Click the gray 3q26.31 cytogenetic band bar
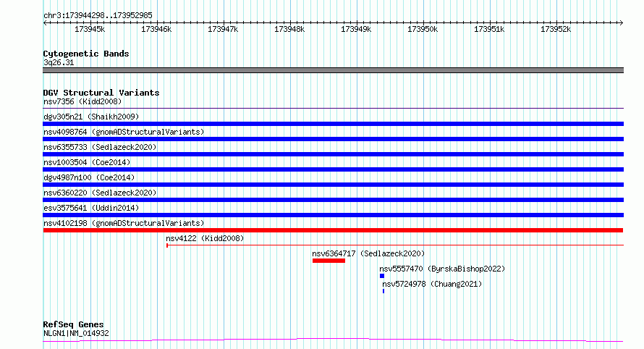Screen dimensions: 644x349 [333, 70]
